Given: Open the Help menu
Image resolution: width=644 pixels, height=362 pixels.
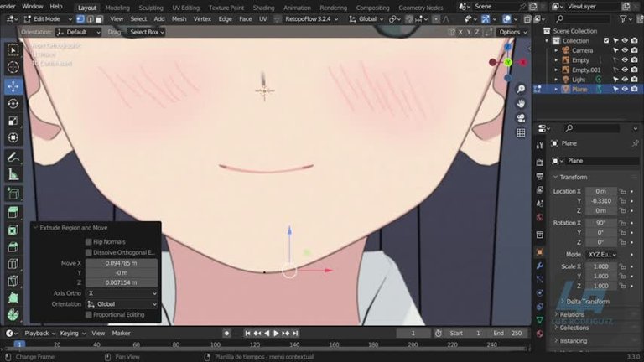Looking at the screenshot, I should (56, 7).
